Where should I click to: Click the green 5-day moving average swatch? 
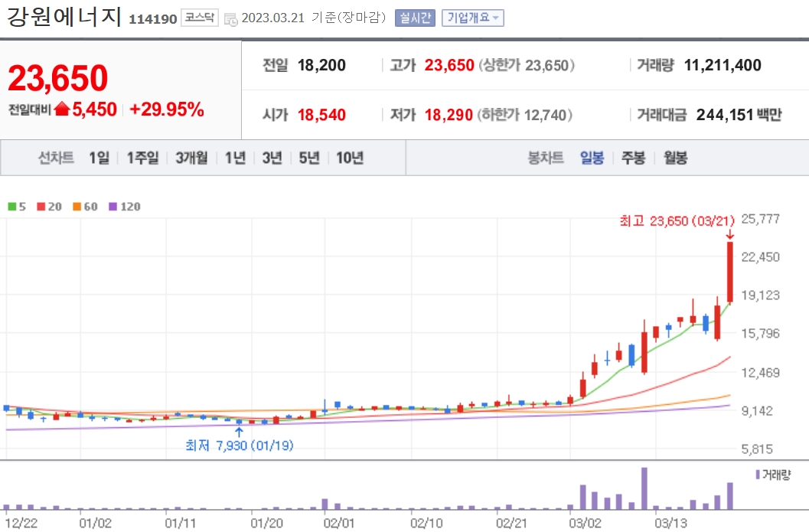12,207
